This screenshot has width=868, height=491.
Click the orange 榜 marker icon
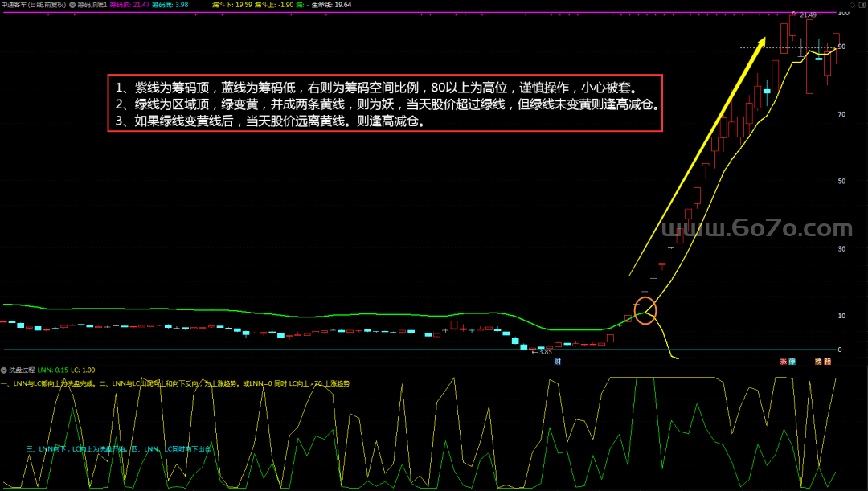(x=818, y=362)
